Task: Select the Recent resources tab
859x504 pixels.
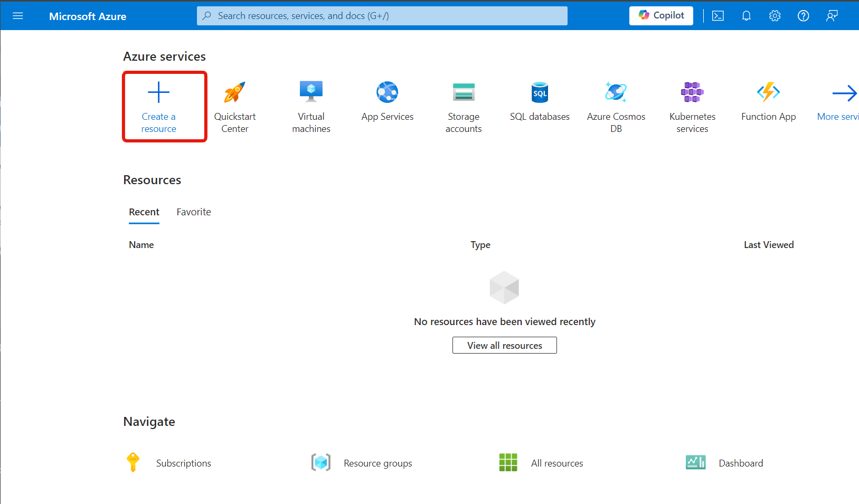Action: click(144, 212)
